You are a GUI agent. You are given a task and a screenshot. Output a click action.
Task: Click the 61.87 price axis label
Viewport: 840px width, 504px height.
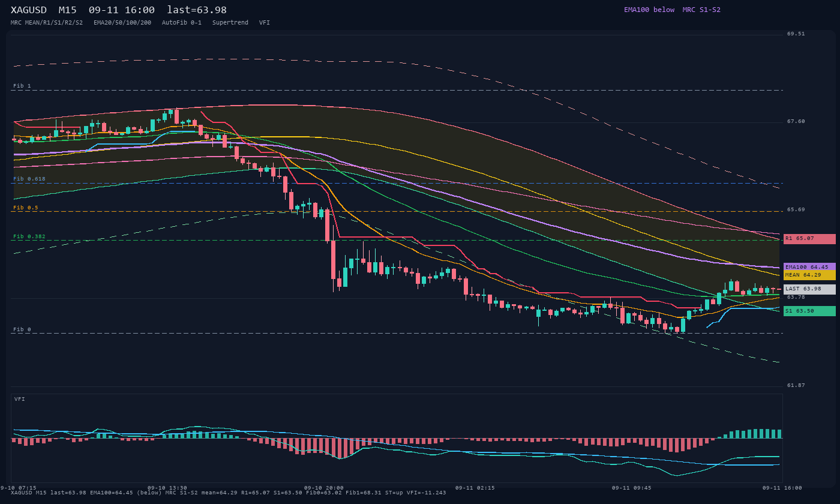796,385
